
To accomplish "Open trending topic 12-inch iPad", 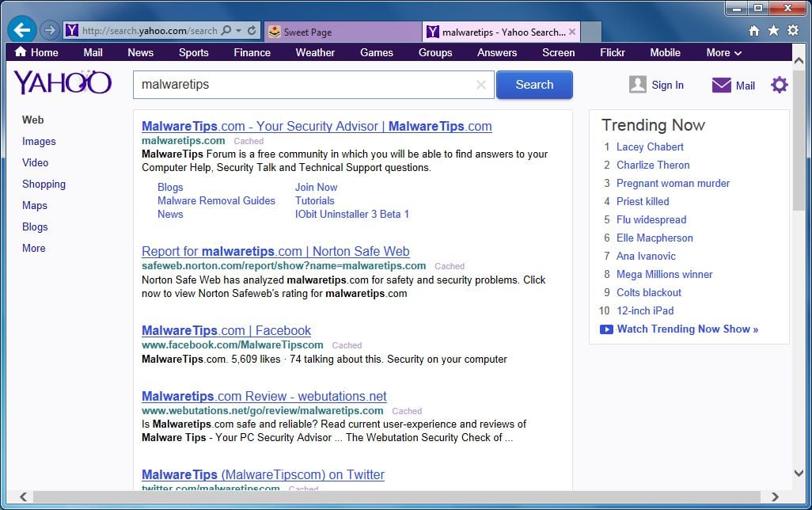I will point(645,310).
